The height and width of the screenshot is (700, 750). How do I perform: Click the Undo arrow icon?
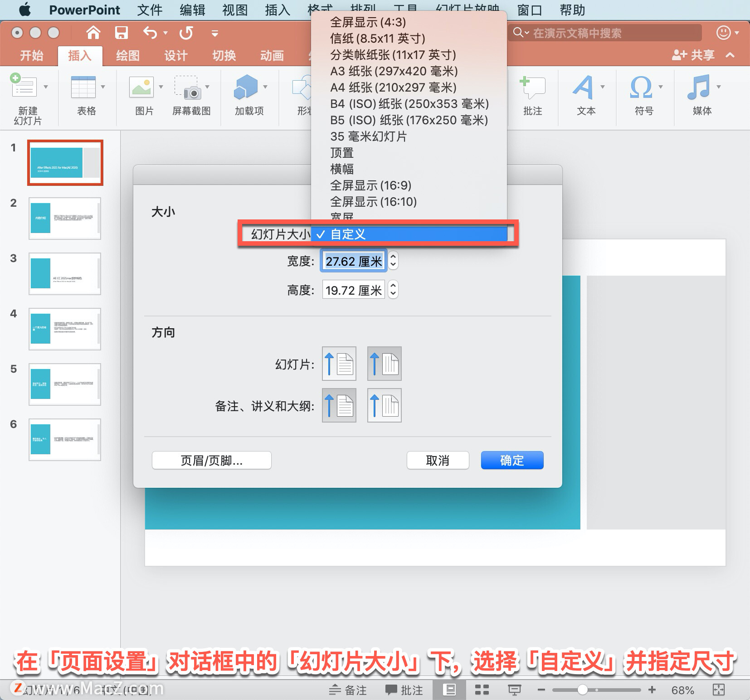[x=150, y=33]
